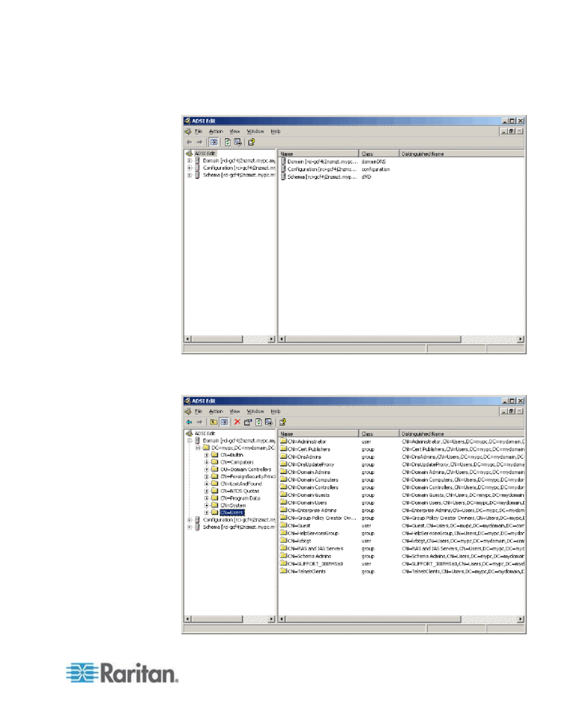562x728 pixels.
Task: Click Forward arrow in upper ADSI Edit toolbar
Action: pyautogui.click(x=199, y=142)
